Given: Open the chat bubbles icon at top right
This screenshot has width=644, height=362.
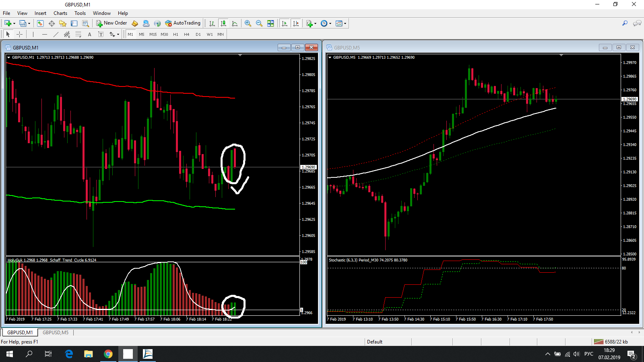Looking at the screenshot, I should (x=637, y=23).
